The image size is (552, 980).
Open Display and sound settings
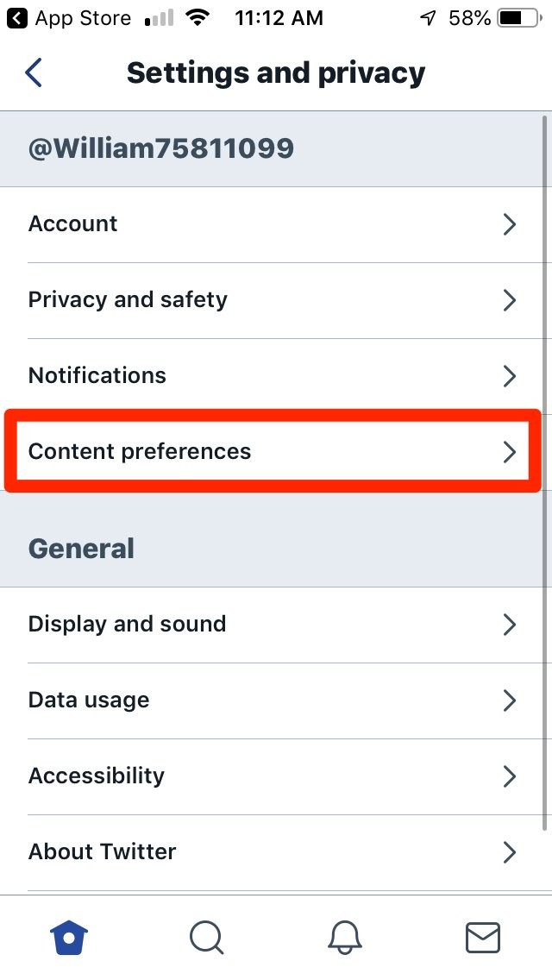pyautogui.click(x=128, y=624)
